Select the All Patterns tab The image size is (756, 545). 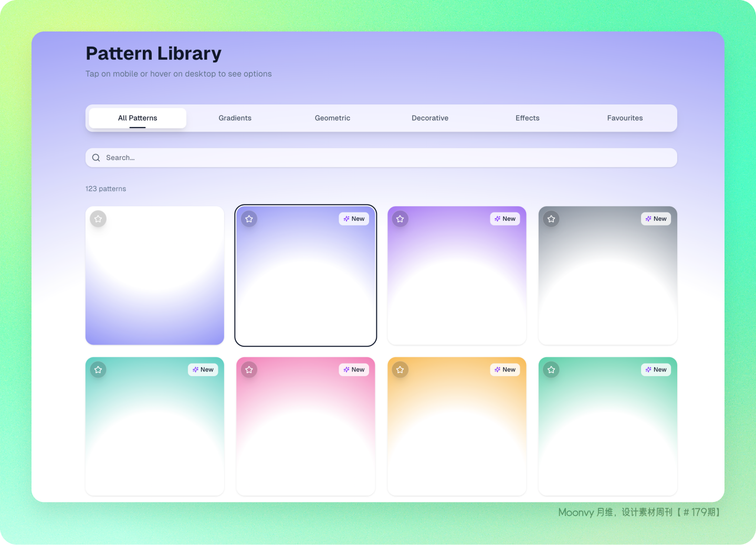click(138, 118)
